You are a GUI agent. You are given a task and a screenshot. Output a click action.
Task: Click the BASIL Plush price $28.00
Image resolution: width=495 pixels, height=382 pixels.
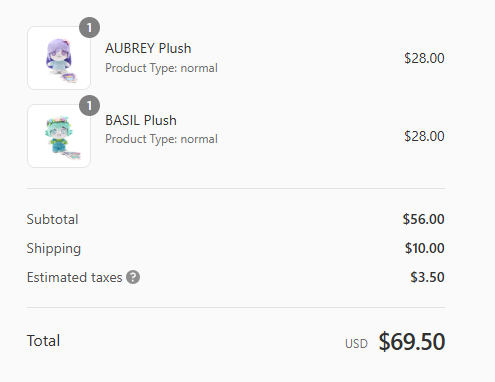tap(424, 136)
